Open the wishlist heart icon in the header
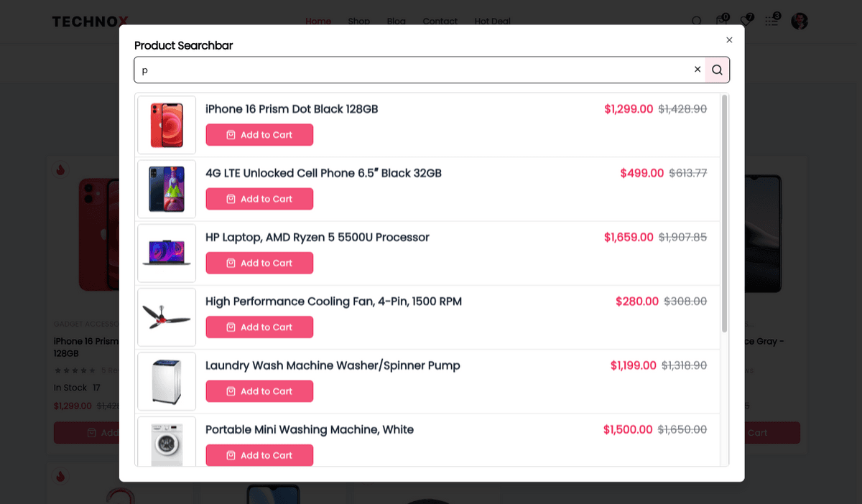This screenshot has height=504, width=862. point(746,21)
